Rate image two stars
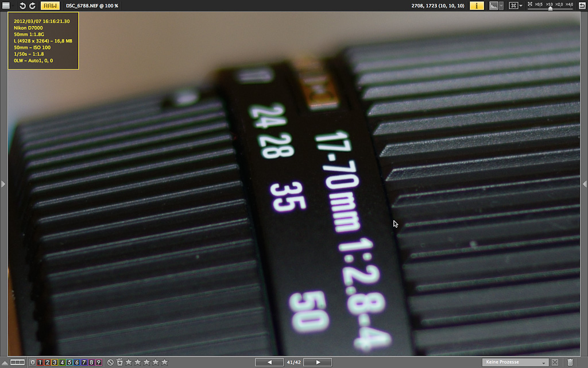Image resolution: width=588 pixels, height=368 pixels. [138, 362]
